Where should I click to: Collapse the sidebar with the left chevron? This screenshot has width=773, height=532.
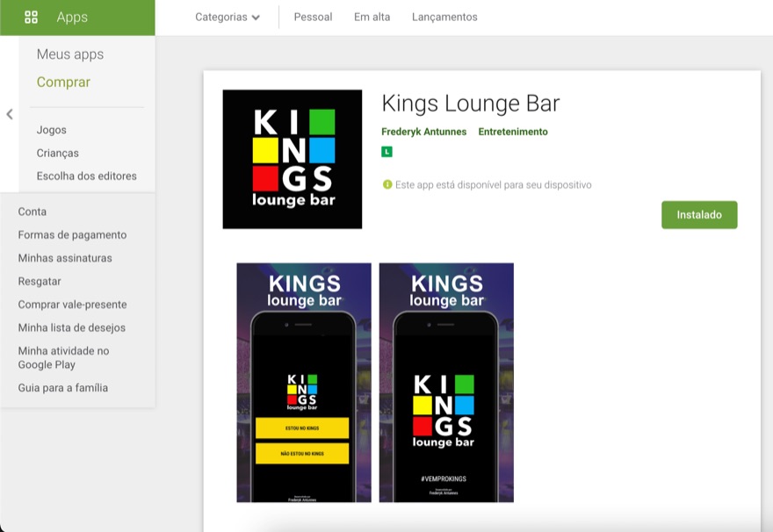tap(10, 114)
